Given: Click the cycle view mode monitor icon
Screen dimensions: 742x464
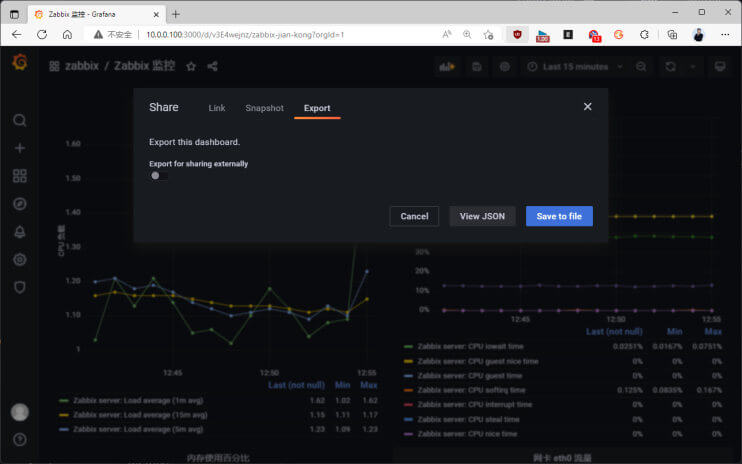Looking at the screenshot, I should tap(720, 67).
